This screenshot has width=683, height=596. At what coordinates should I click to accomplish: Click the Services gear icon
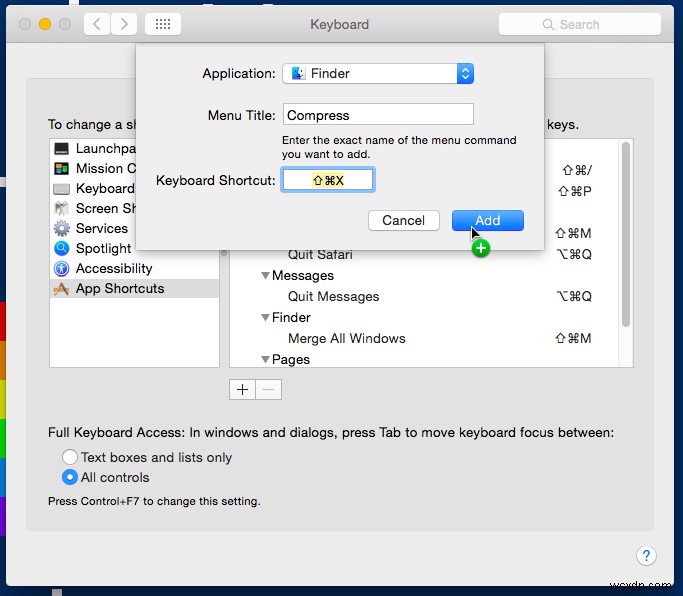point(61,228)
